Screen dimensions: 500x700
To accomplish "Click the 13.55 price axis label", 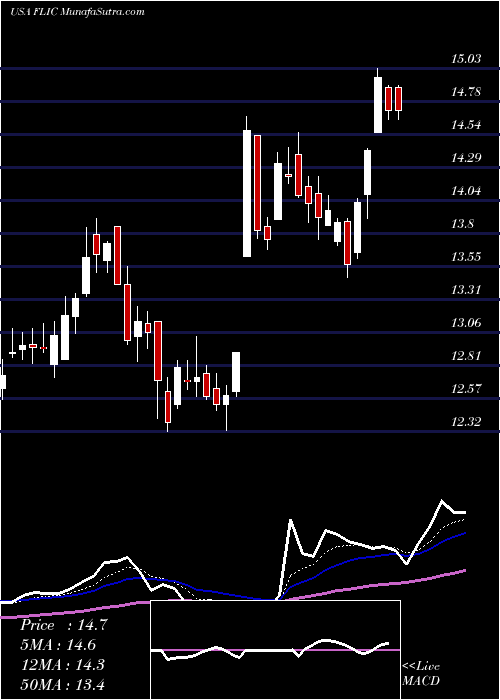I will pyautogui.click(x=466, y=257).
